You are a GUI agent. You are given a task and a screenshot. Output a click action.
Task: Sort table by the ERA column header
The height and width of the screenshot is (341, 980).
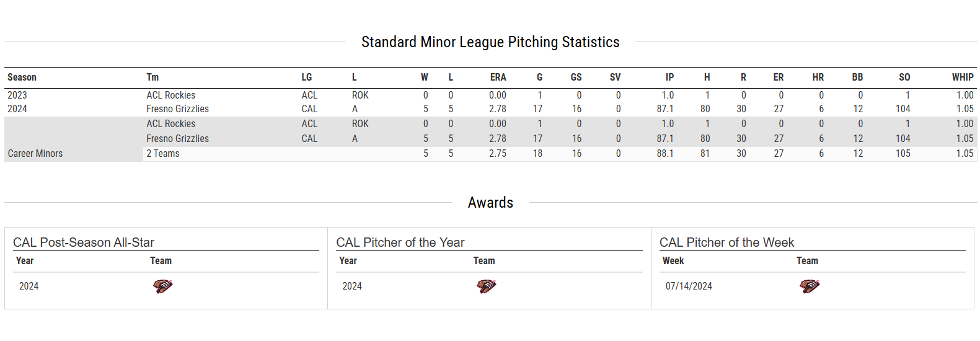tap(498, 77)
